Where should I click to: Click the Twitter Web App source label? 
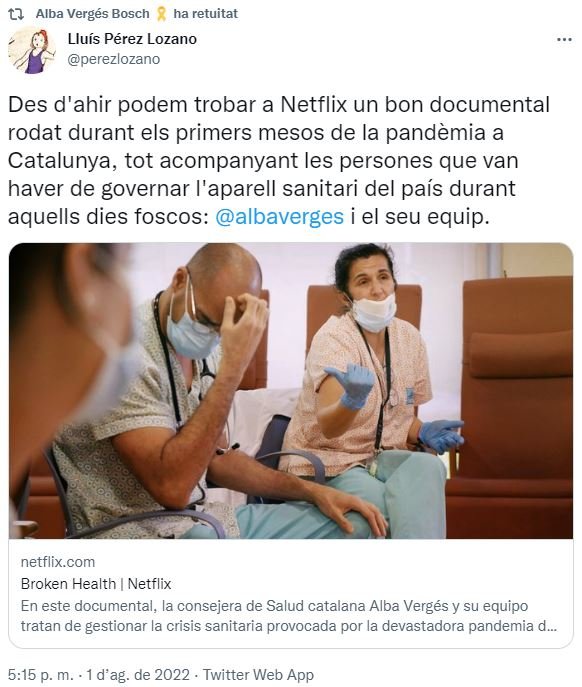[x=258, y=675]
